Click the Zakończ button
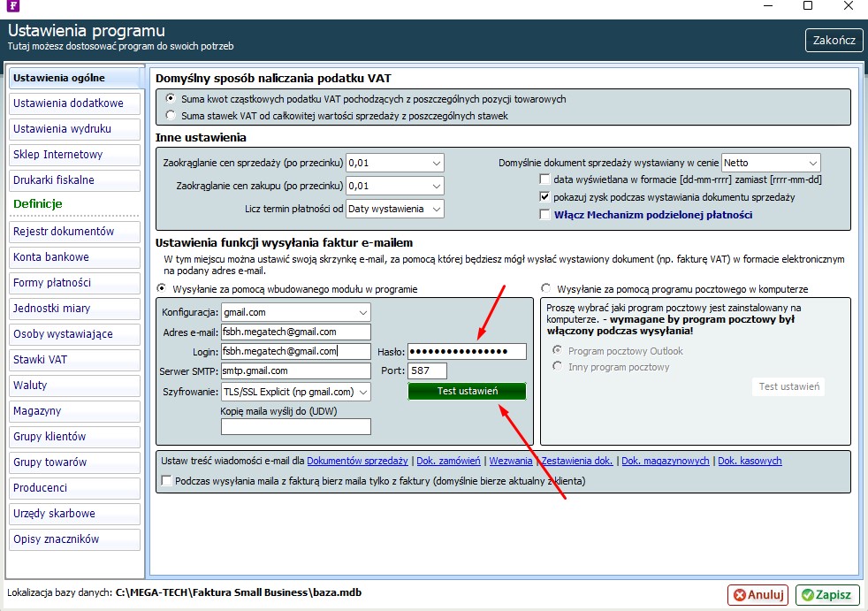The height and width of the screenshot is (611, 868). [x=834, y=40]
